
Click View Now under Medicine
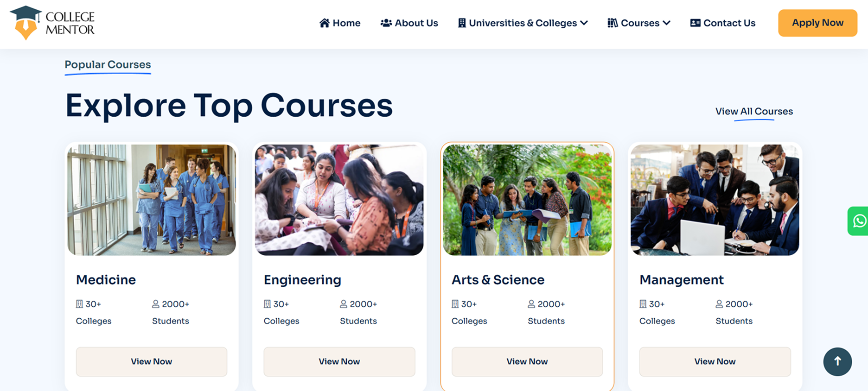152,361
